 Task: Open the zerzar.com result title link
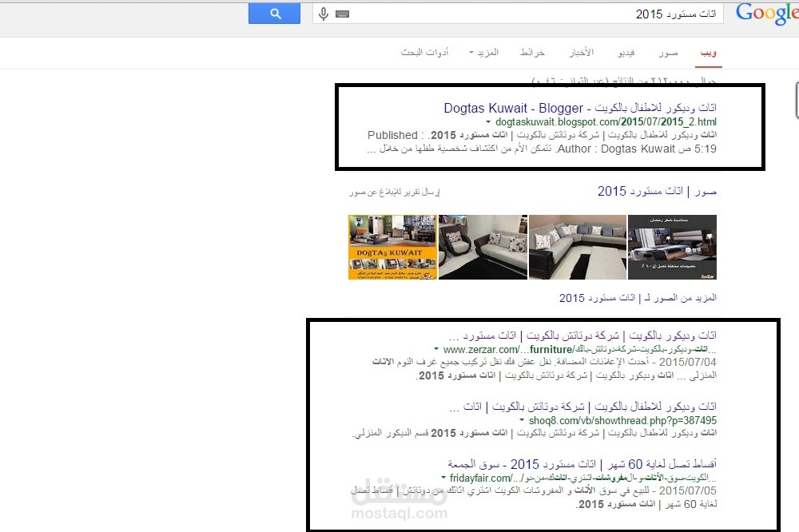(582, 335)
